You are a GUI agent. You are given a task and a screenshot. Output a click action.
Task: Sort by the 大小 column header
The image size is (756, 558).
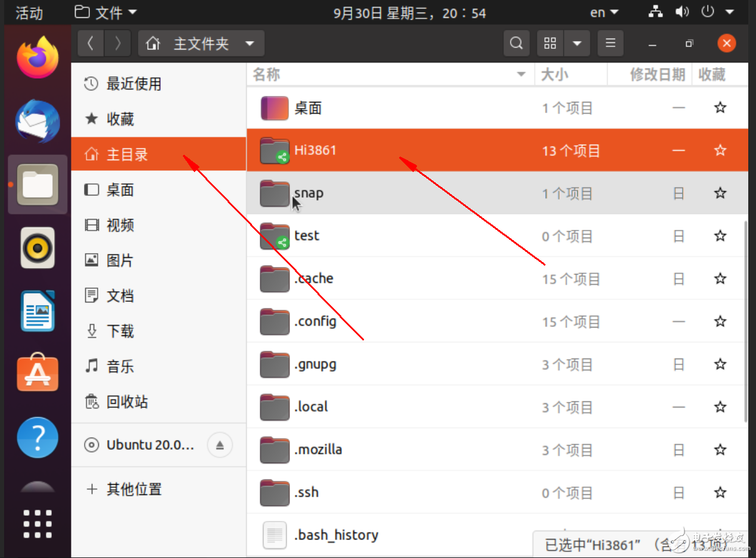554,74
